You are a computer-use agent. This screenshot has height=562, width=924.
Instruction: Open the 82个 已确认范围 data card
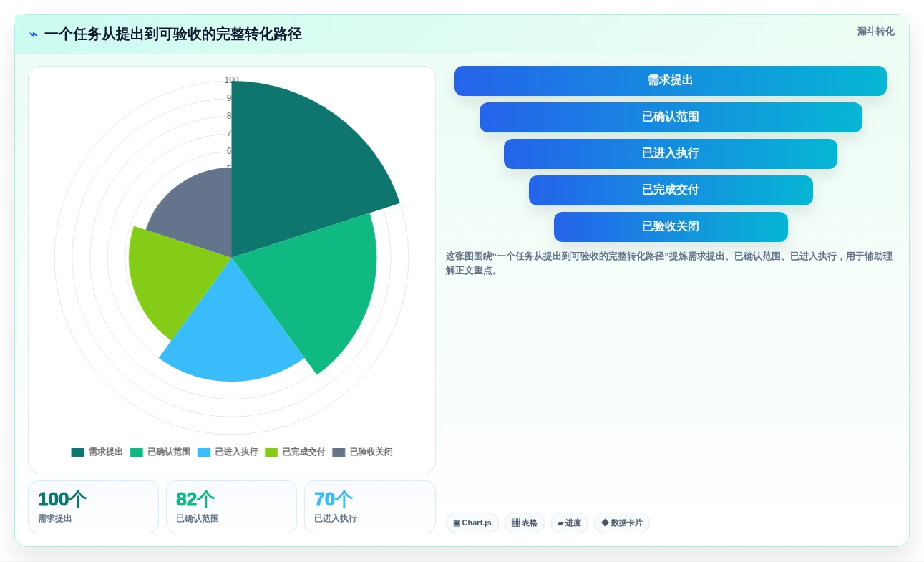(x=231, y=507)
